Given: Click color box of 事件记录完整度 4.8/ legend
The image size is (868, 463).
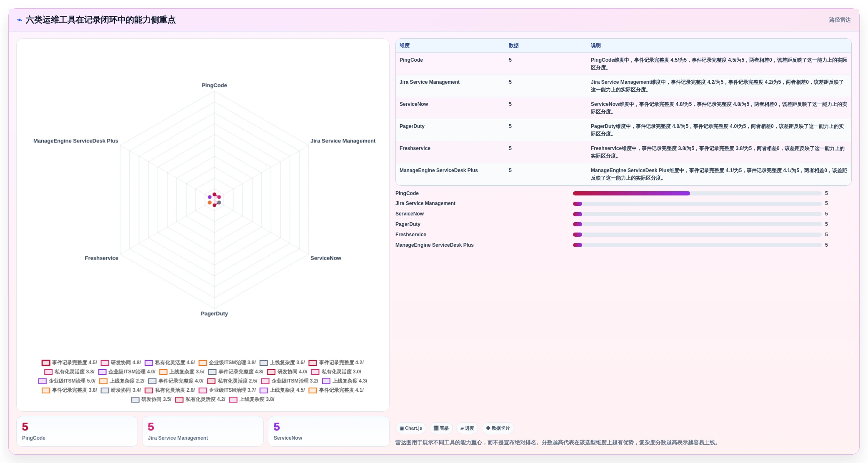Looking at the screenshot, I should [x=213, y=372].
